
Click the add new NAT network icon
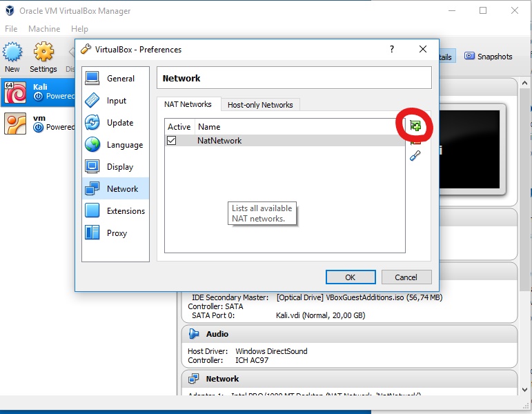[415, 126]
